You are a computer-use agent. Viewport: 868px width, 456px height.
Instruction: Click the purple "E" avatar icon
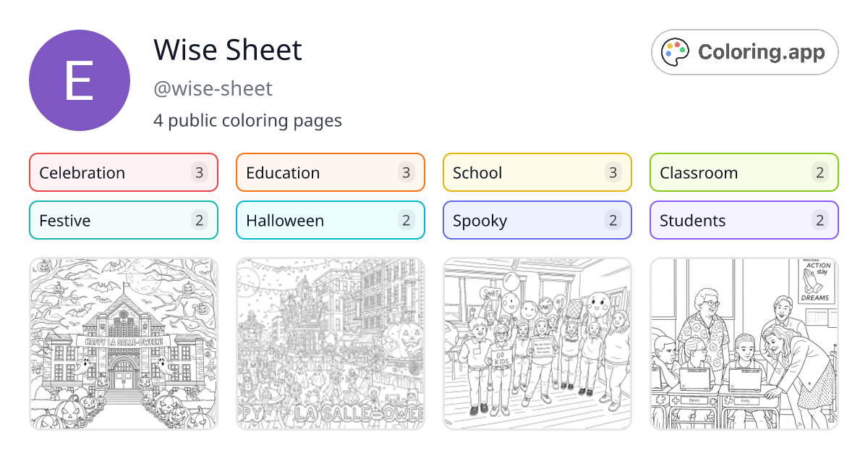pyautogui.click(x=79, y=80)
